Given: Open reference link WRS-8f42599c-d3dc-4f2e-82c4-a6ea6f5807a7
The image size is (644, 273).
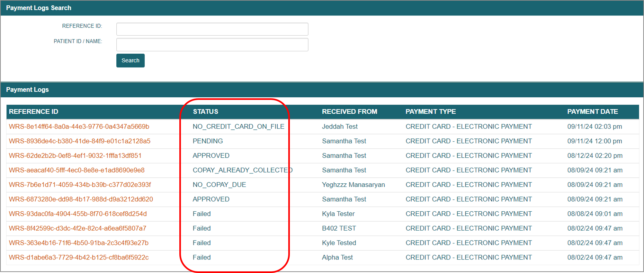Looking at the screenshot, I should click(77, 228).
